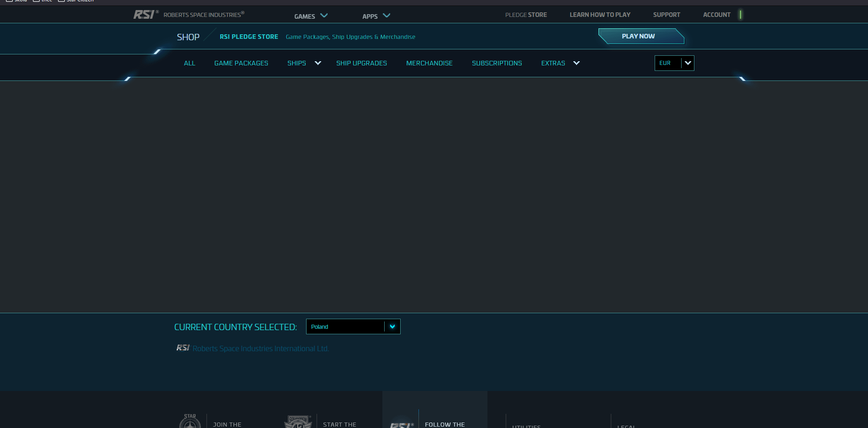
Task: Open the Poland country selector dropdown
Action: pos(353,326)
